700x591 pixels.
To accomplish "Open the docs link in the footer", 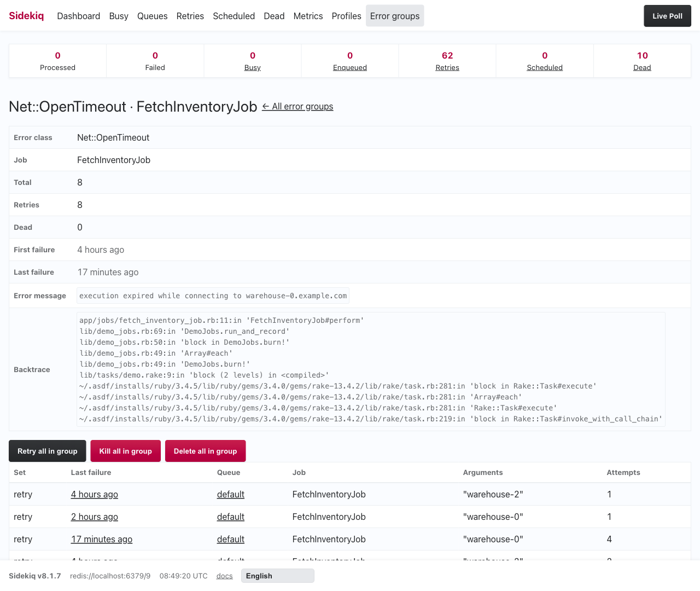I will [x=225, y=576].
